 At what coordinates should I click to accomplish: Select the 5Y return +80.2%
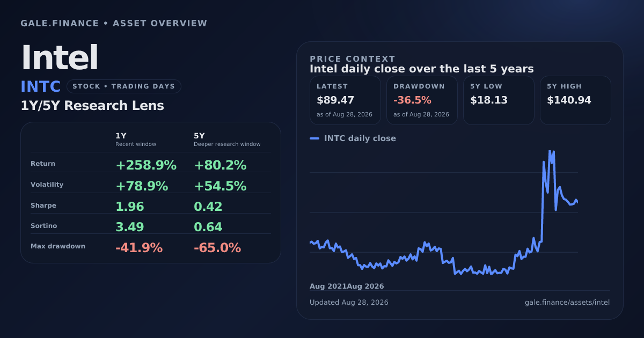pos(220,165)
